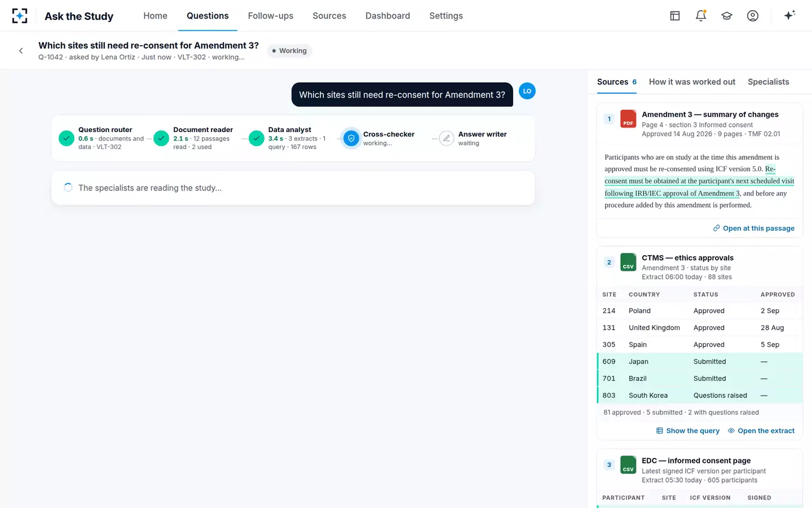Open the Sources nav tab
812x508 pixels.
click(x=329, y=16)
